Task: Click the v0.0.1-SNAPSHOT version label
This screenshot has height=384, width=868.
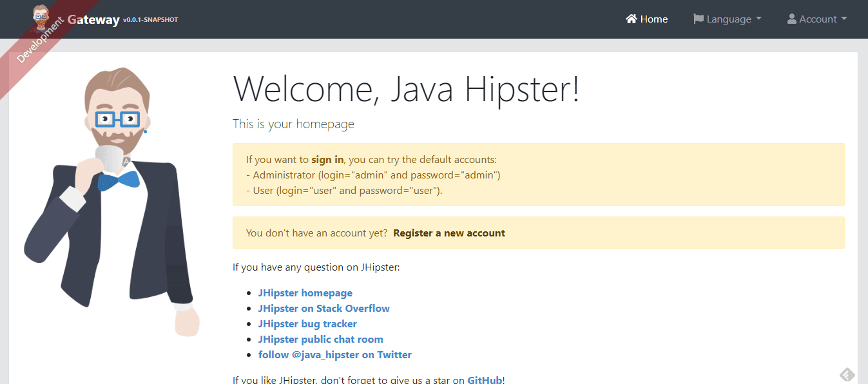Action: pyautogui.click(x=151, y=20)
